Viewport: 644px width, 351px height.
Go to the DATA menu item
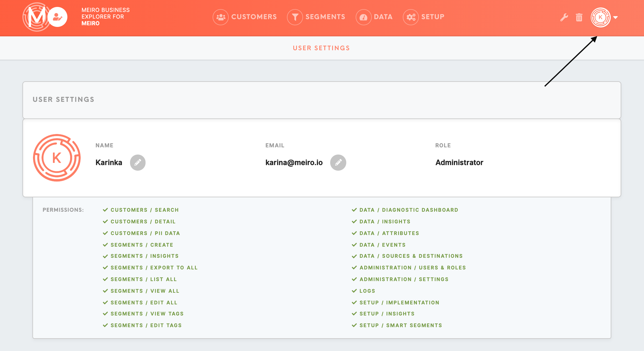[383, 17]
